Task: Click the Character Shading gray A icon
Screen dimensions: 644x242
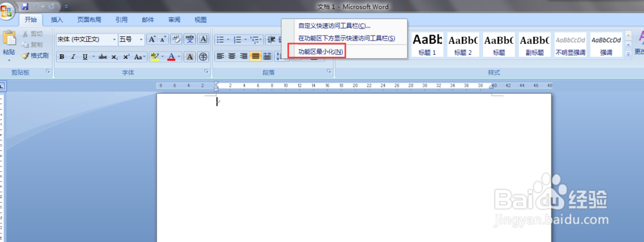Action: pyautogui.click(x=189, y=57)
